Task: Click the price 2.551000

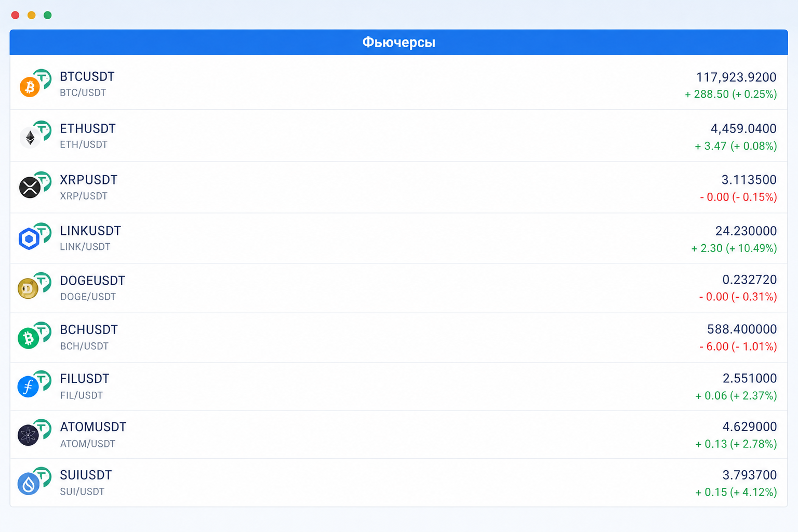Action: tap(750, 378)
